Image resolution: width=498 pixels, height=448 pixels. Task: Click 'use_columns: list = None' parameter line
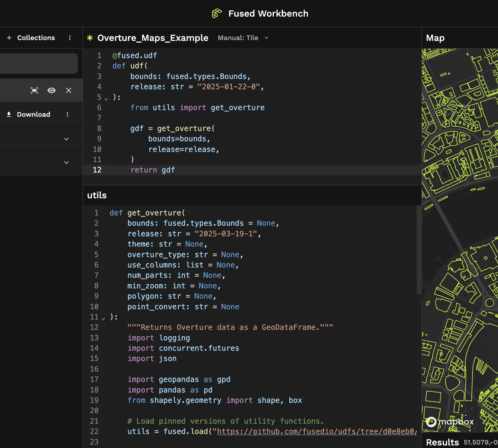tap(183, 265)
